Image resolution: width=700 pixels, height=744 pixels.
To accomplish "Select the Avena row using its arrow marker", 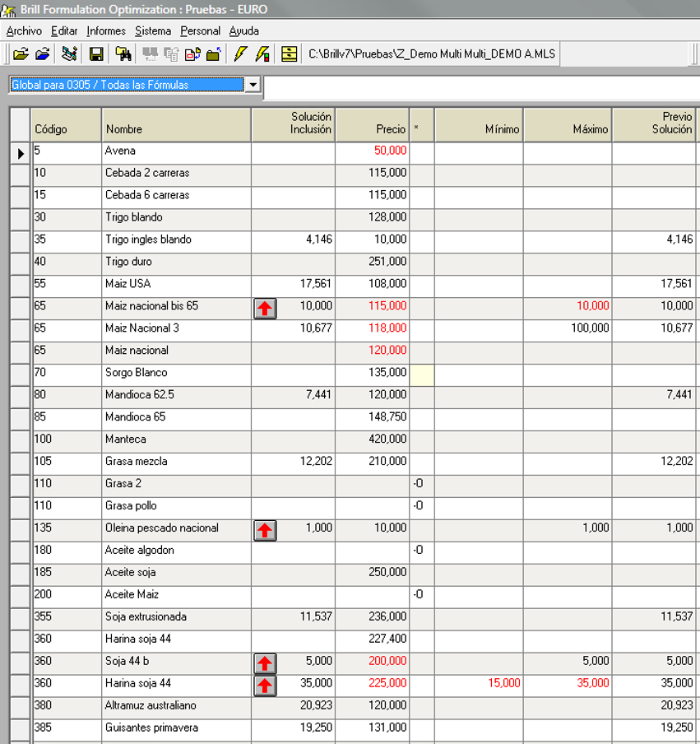I will [21, 154].
